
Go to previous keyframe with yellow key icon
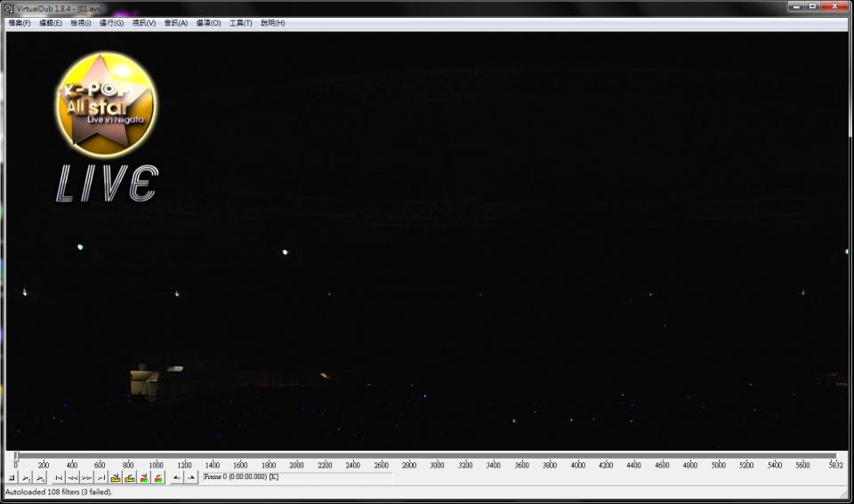pyautogui.click(x=115, y=478)
